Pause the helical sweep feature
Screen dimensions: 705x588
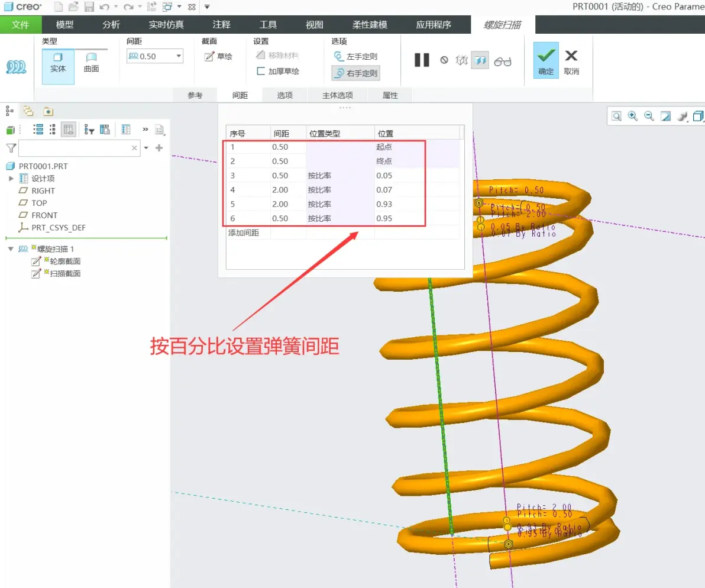point(421,60)
